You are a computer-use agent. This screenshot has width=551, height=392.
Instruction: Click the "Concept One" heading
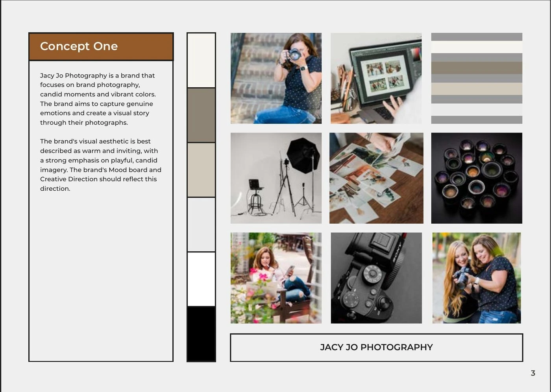tap(79, 46)
